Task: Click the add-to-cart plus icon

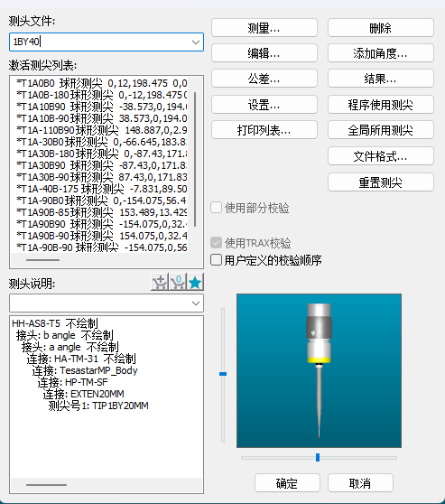Action: tap(160, 282)
